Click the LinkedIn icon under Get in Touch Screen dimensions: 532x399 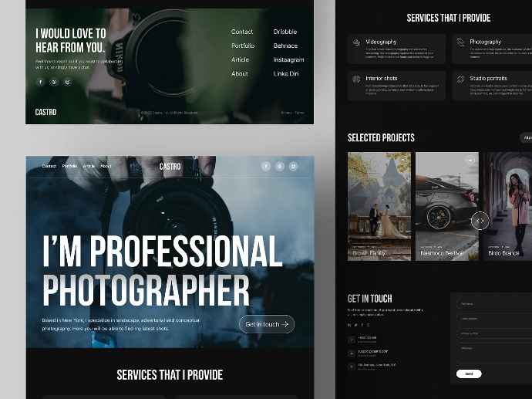pyautogui.click(x=349, y=325)
